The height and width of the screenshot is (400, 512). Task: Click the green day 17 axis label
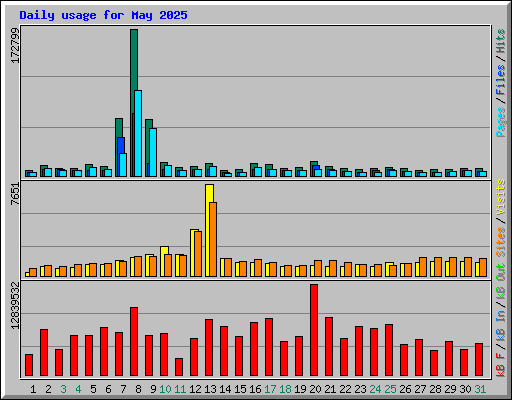pos(270,389)
